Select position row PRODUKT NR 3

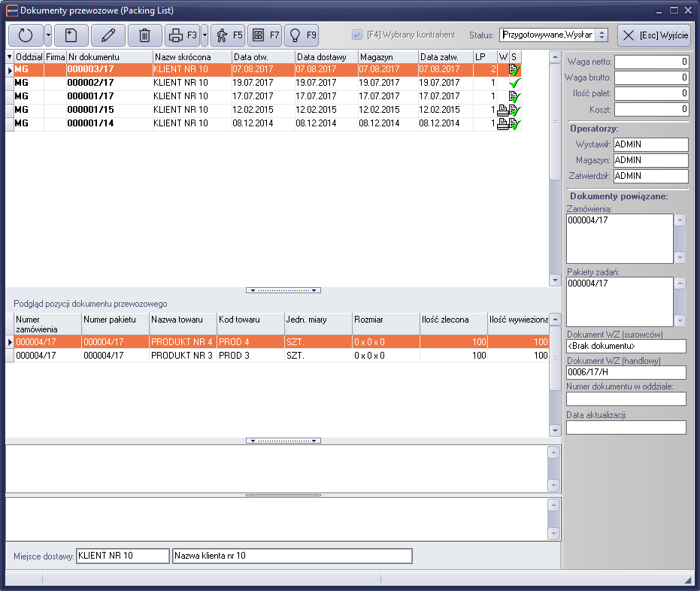point(181,356)
